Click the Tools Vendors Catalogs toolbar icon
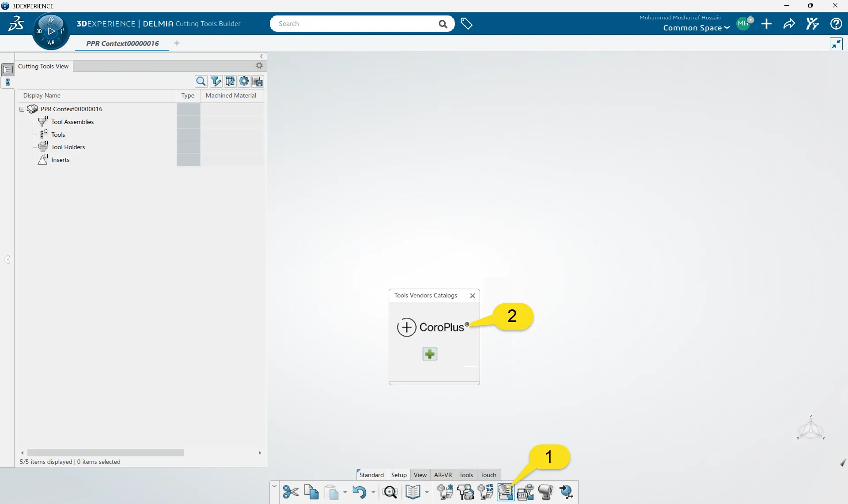 (x=505, y=492)
